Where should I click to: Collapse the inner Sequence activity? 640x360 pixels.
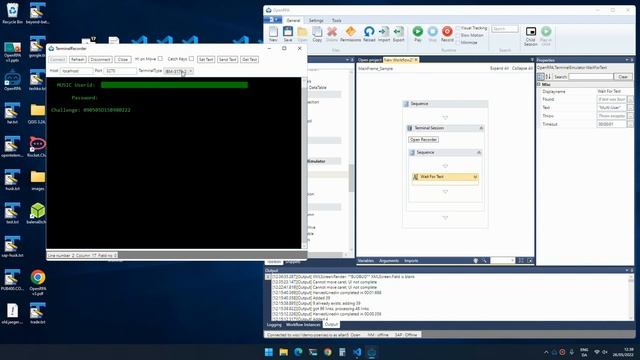coord(479,153)
